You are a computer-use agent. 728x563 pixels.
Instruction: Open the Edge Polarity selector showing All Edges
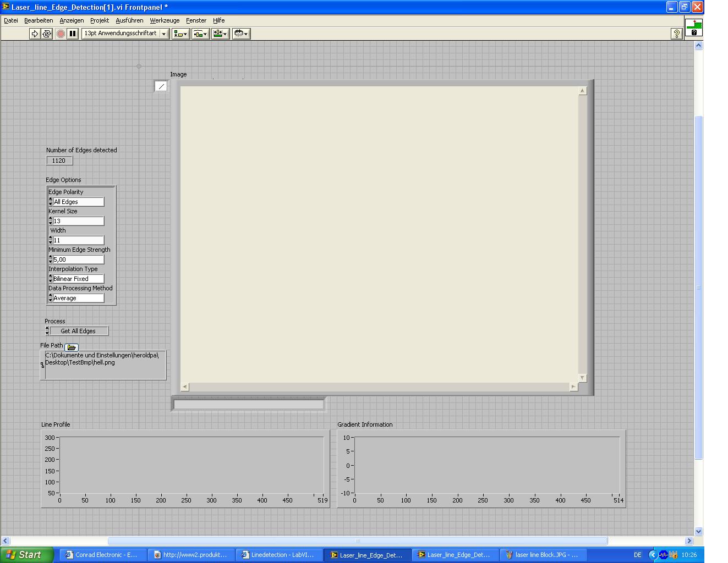[78, 202]
